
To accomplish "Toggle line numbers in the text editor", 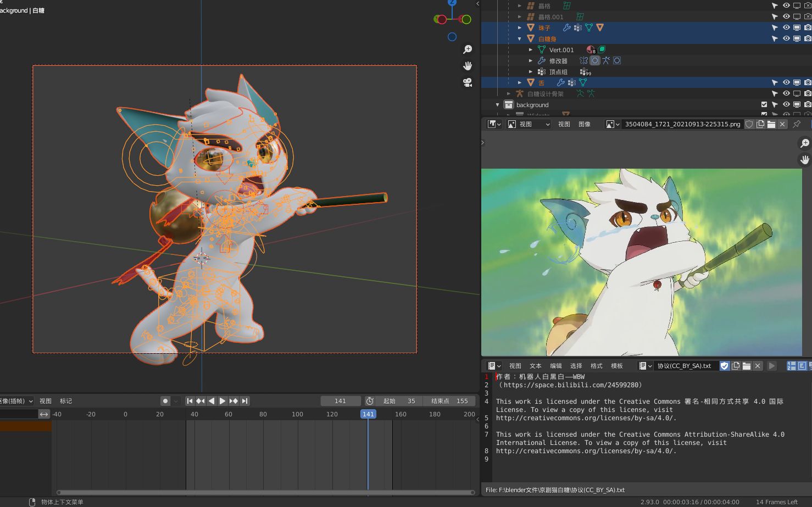I will coord(792,365).
